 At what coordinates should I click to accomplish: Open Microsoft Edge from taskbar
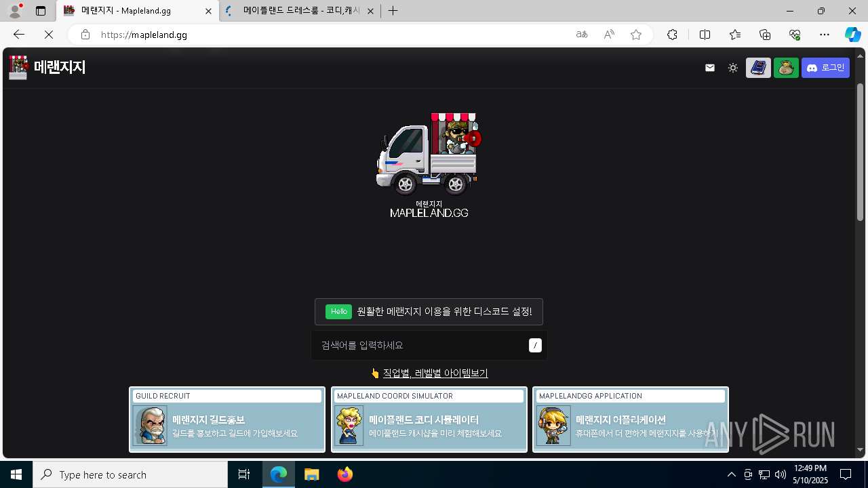[x=279, y=474]
